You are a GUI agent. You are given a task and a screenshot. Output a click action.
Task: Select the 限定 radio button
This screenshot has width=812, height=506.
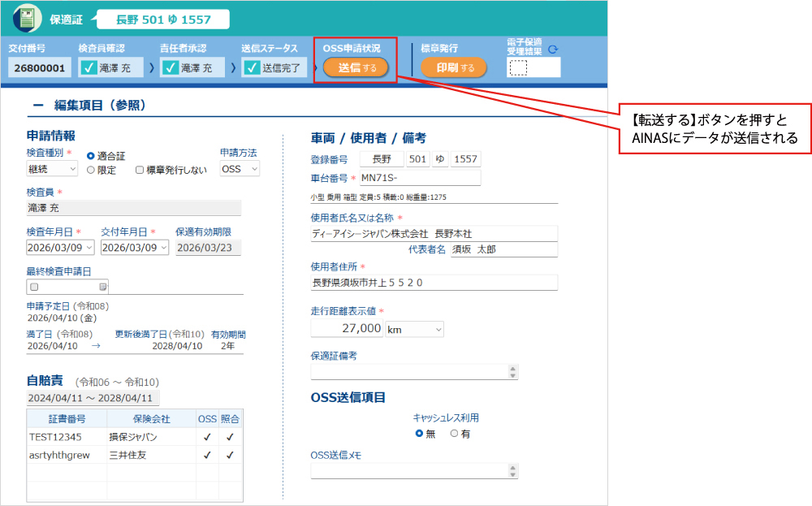(x=91, y=171)
